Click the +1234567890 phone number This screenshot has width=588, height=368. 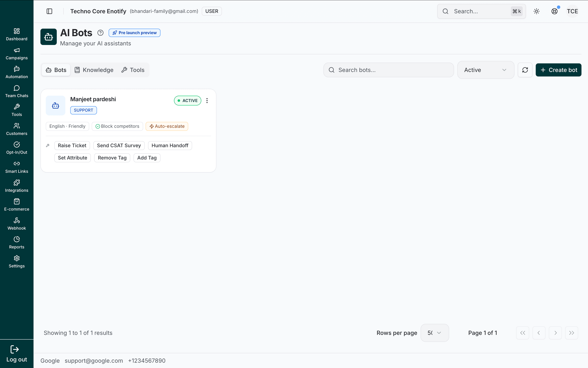coord(147,360)
